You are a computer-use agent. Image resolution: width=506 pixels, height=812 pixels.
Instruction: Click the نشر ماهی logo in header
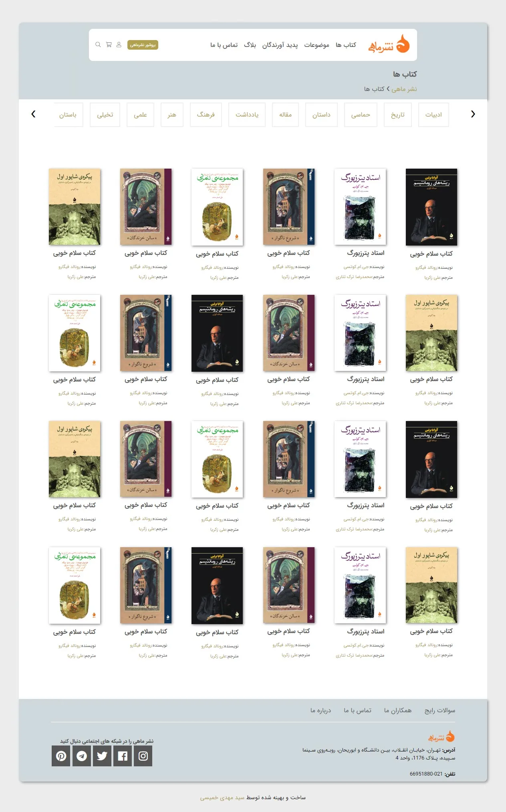coord(389,44)
